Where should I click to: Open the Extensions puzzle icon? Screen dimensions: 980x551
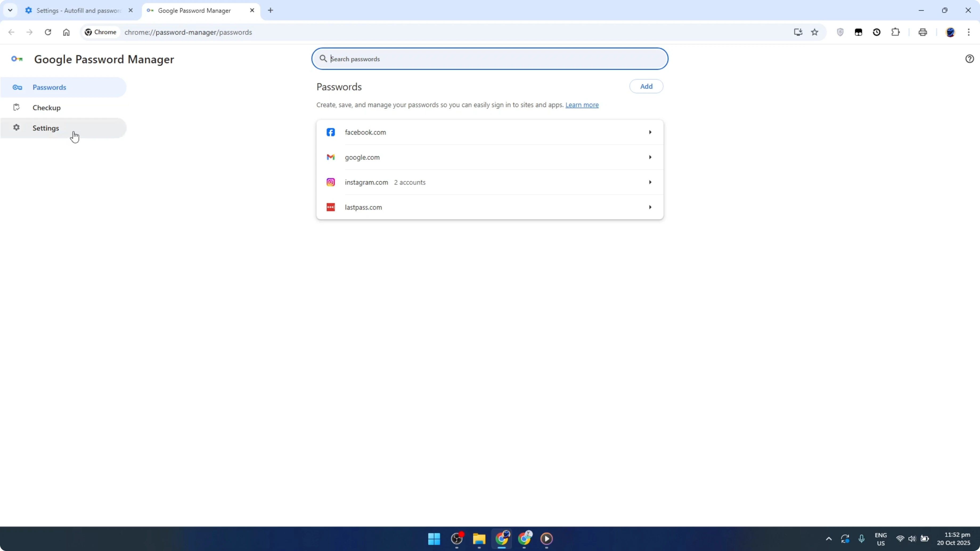pos(896,32)
